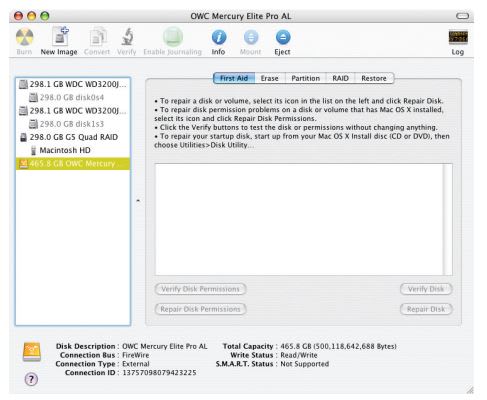
Task: Click the split divider handle beside the disk list
Action: click(x=138, y=201)
